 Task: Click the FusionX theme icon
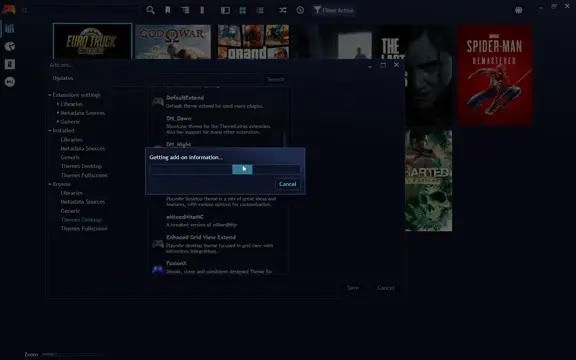point(158,269)
